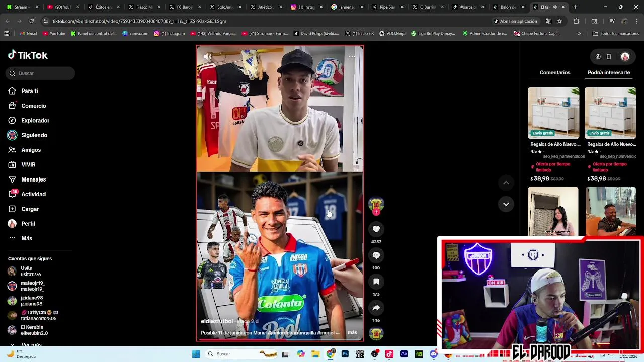Save video with the bookmark icon
Screen dimensions: 644x362
(x=376, y=282)
